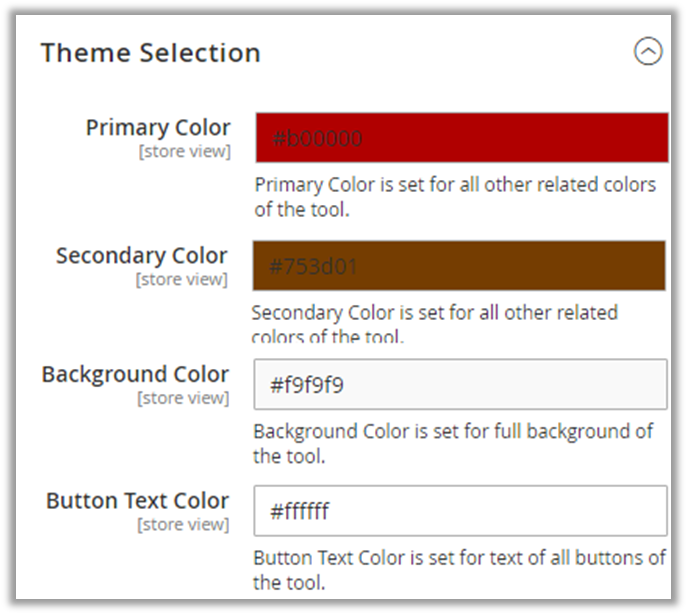Click the Button Text Color label
This screenshot has width=688, height=615.
138,501
